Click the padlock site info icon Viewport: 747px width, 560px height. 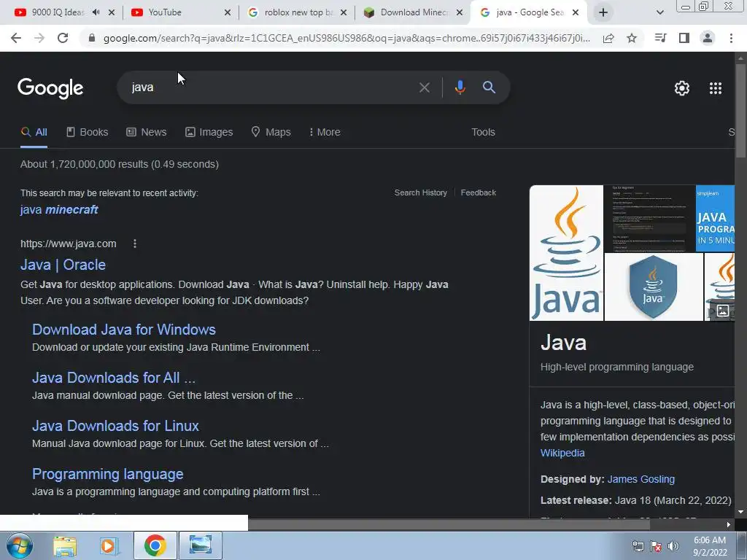tap(92, 38)
